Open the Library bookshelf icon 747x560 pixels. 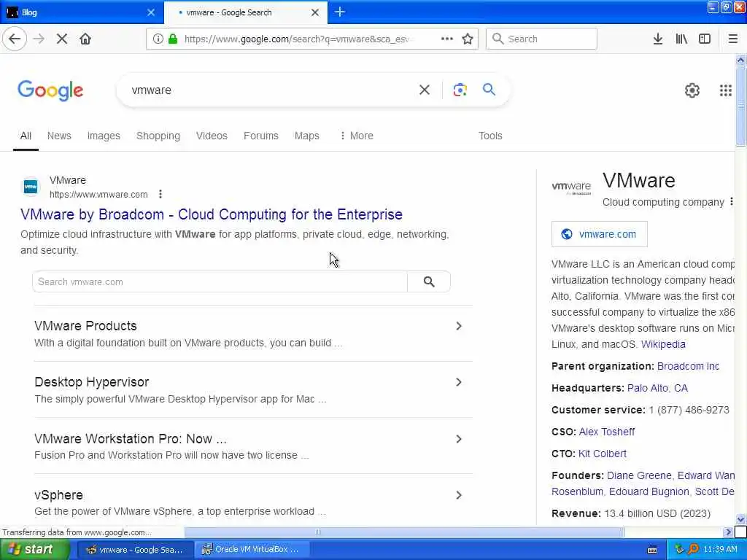click(681, 39)
